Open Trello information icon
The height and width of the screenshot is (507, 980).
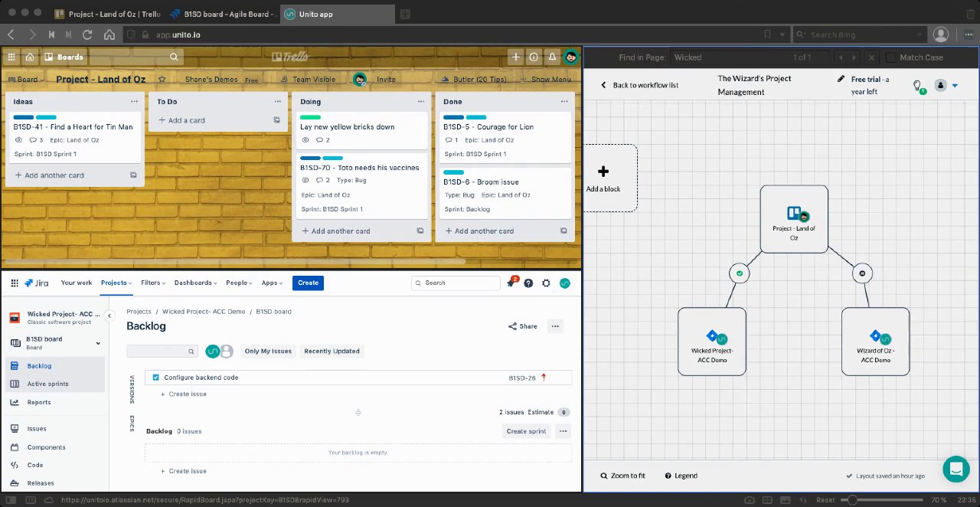(x=534, y=57)
